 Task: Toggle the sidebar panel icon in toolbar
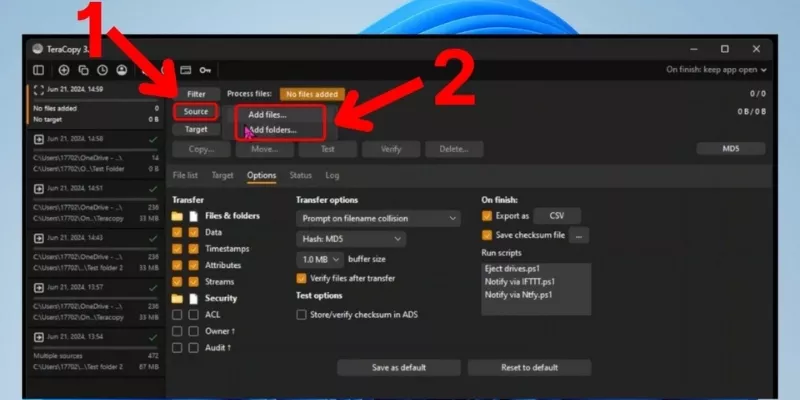pyautogui.click(x=38, y=70)
